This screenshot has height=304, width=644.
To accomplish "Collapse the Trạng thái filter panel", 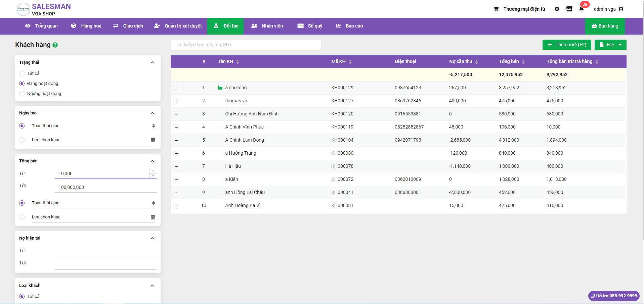I will (152, 62).
